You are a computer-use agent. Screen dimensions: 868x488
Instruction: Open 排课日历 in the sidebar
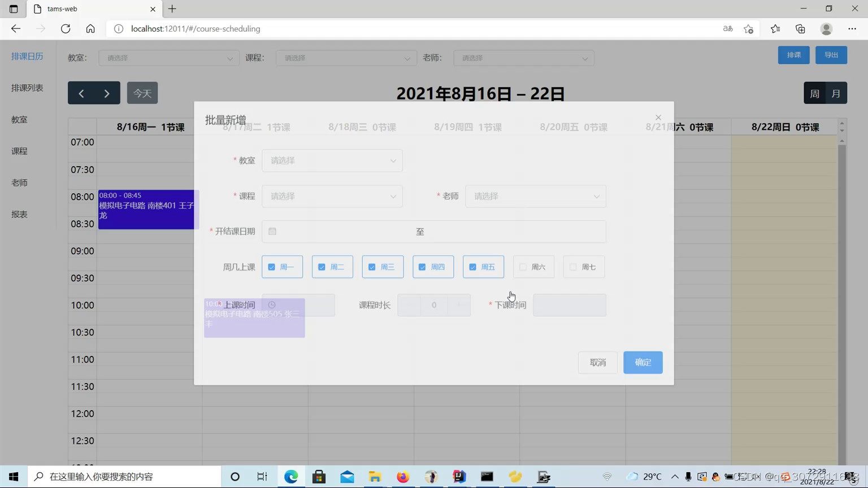tap(27, 56)
